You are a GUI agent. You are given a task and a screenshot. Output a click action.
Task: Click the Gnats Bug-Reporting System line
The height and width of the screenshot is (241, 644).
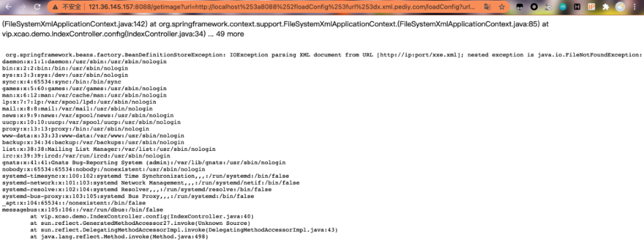tap(144, 162)
